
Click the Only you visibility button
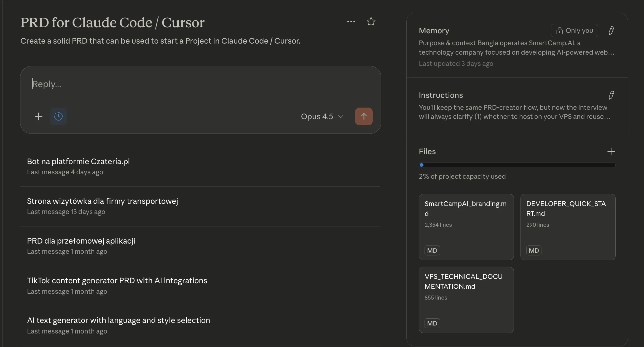(x=575, y=31)
